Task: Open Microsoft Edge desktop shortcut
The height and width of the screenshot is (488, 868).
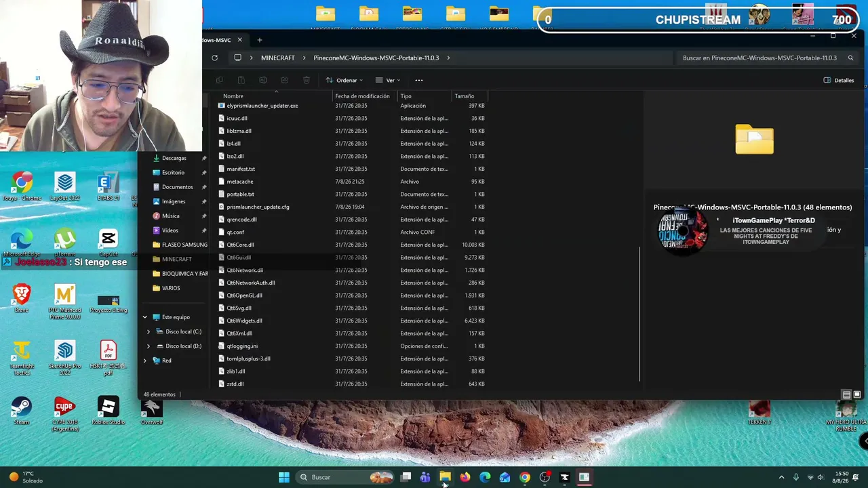Action: point(20,243)
